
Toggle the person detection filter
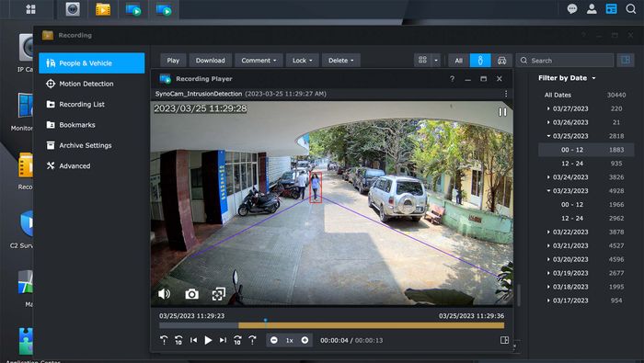[480, 61]
